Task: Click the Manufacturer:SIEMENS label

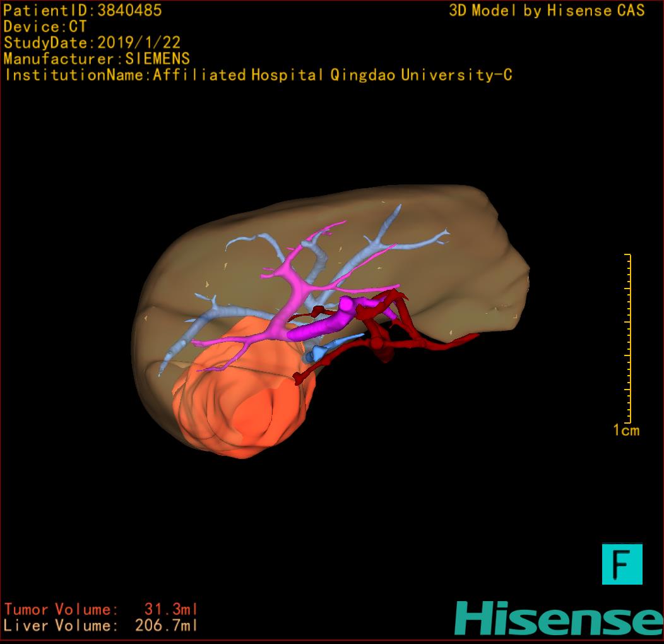Action: [x=97, y=59]
